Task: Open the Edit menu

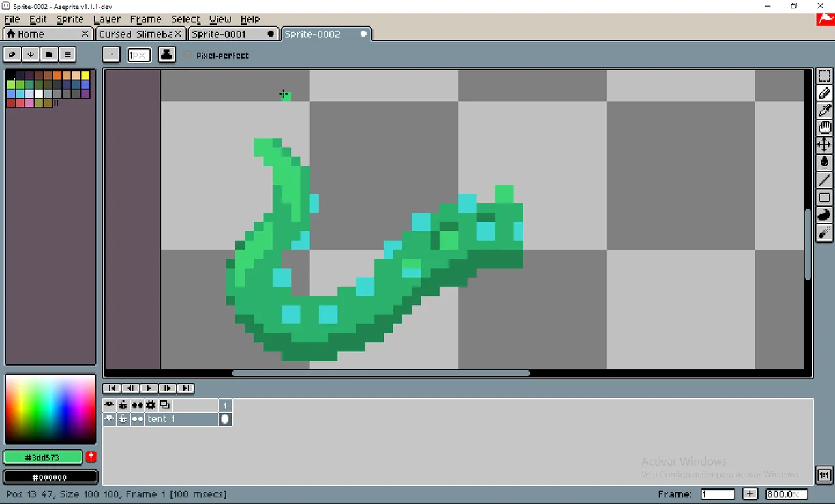Action: [x=38, y=19]
